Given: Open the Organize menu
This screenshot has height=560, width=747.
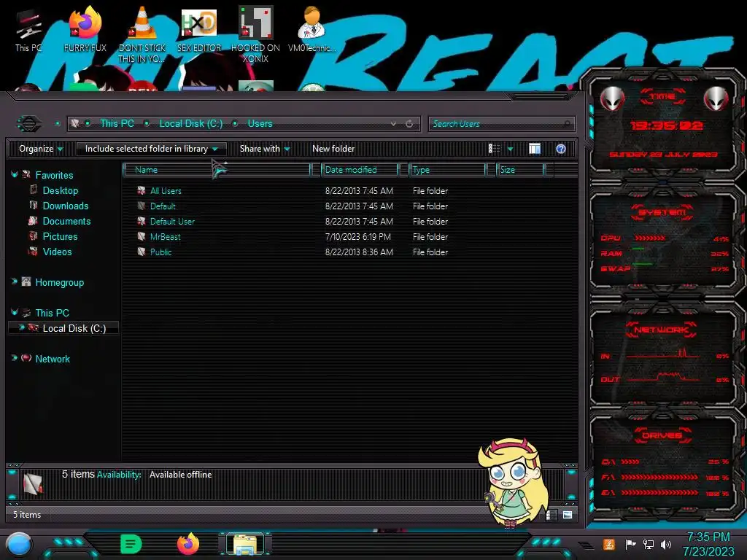Looking at the screenshot, I should tap(41, 149).
